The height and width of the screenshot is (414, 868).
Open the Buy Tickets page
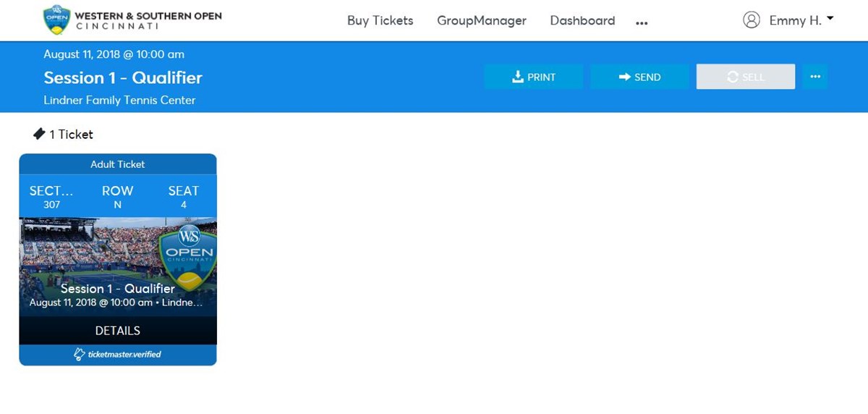380,20
